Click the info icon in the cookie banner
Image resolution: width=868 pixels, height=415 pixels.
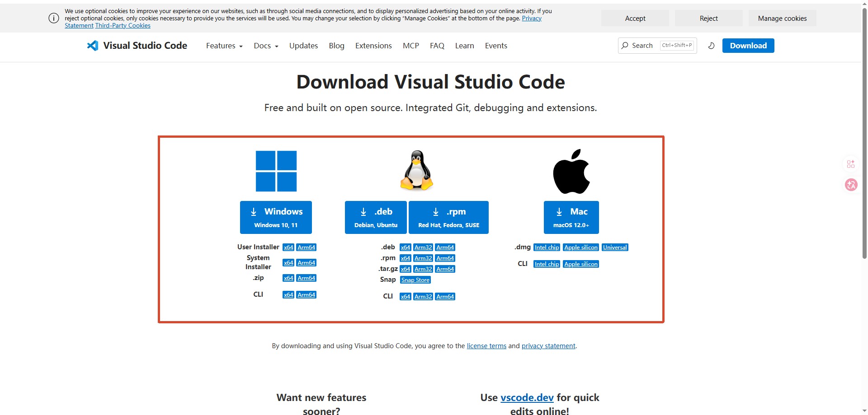pyautogui.click(x=54, y=18)
